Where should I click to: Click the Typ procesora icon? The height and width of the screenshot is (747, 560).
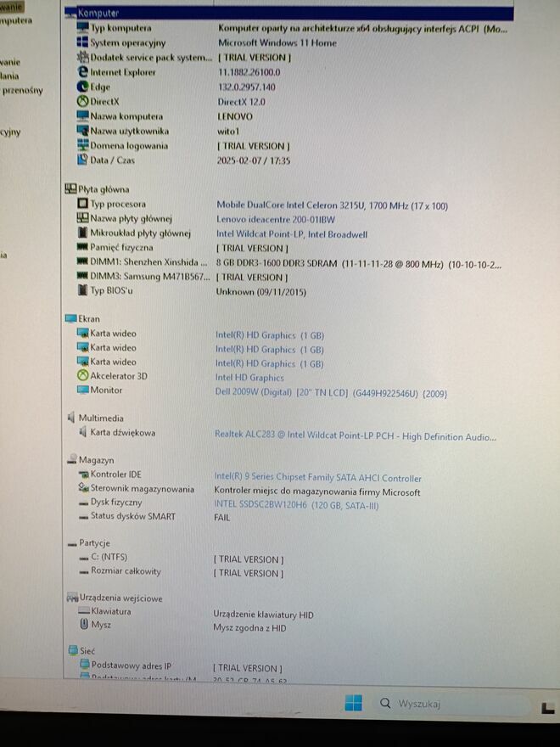(83, 204)
